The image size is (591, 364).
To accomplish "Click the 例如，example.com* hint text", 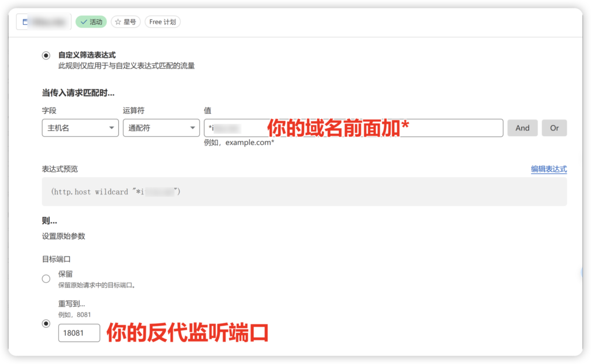I will tap(239, 142).
